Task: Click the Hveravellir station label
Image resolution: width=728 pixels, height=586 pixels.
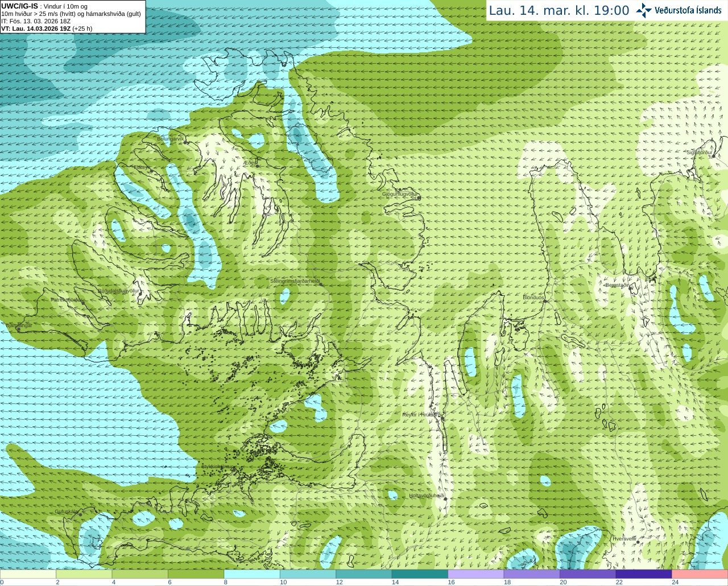Action: [x=624, y=538]
